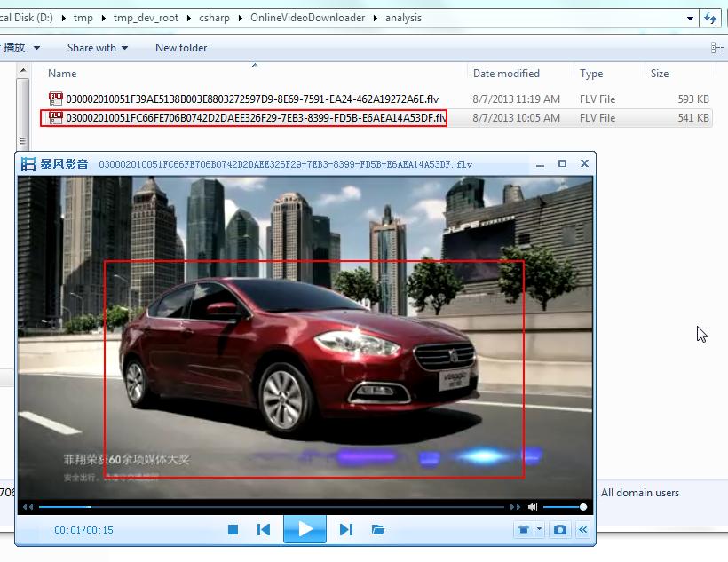Image resolution: width=728 pixels, height=562 pixels.
Task: Expand the arrow after tmp_dev_root breadcrumb
Action: click(189, 18)
